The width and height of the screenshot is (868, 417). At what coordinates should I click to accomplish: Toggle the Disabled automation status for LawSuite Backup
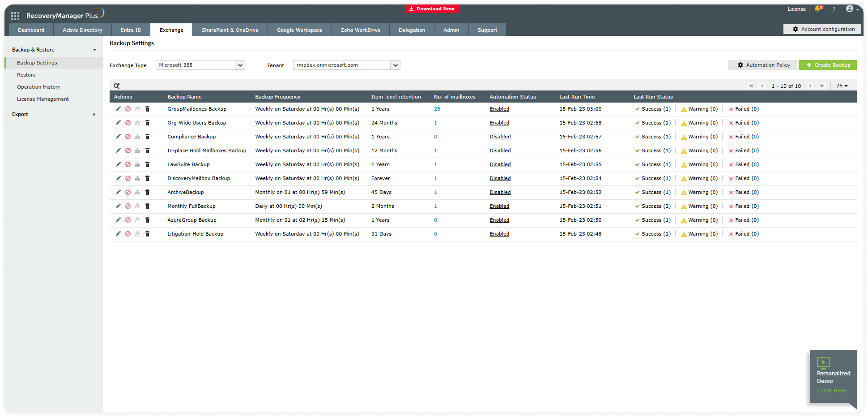[x=500, y=164]
